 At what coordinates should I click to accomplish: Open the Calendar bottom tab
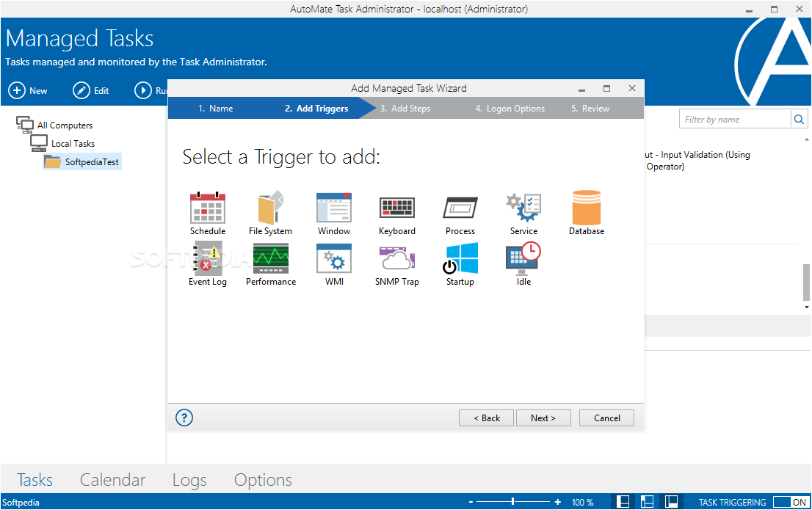(112, 480)
